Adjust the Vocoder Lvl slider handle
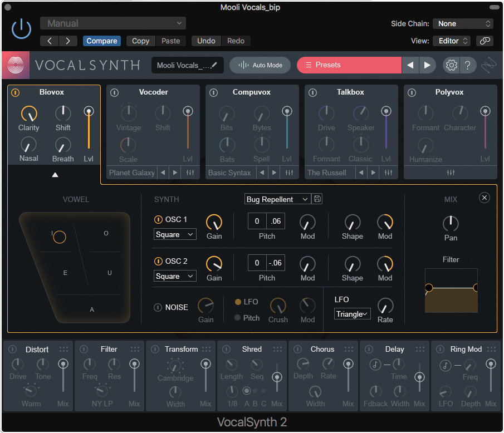Viewport: 504px width, 433px height. click(x=188, y=111)
